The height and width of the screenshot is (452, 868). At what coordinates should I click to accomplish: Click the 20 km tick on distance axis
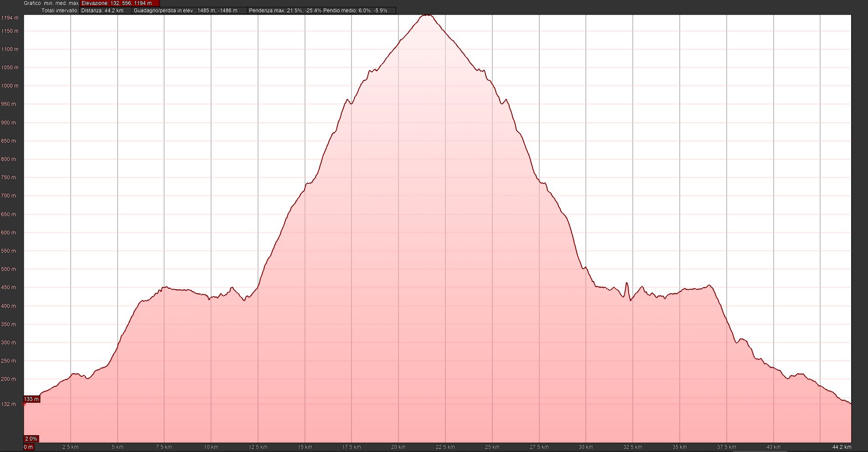click(398, 447)
